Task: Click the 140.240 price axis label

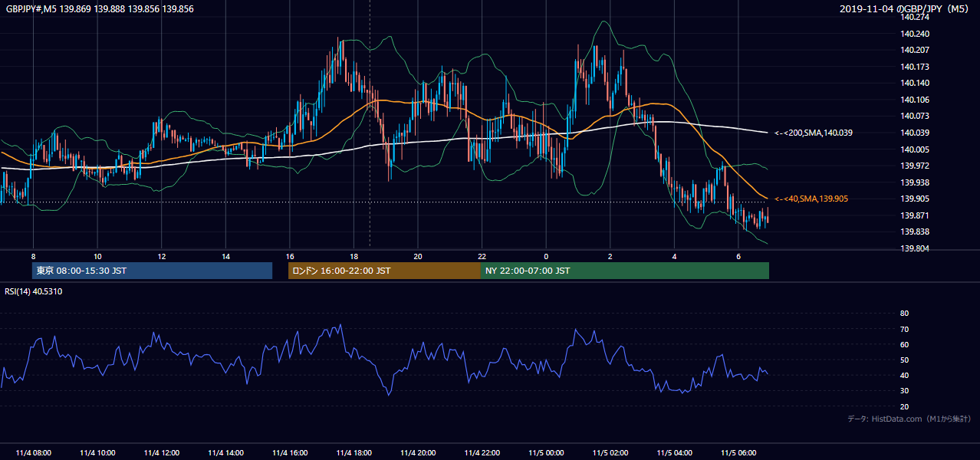Action: [915, 34]
